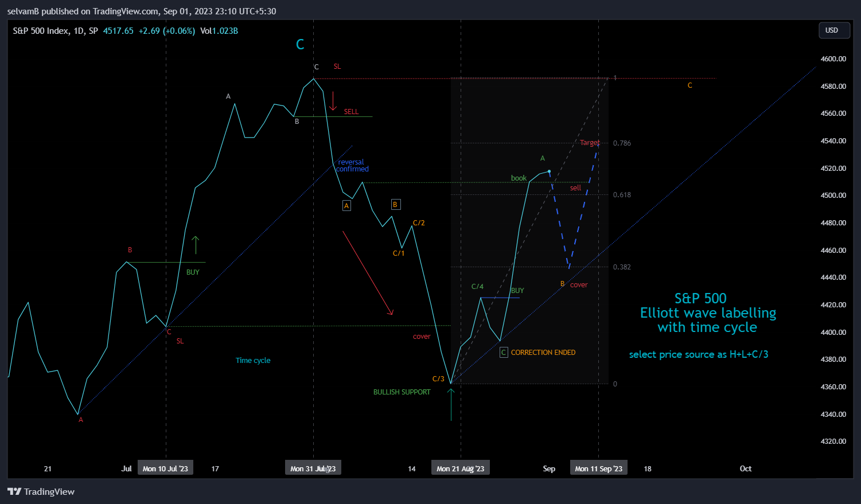The image size is (861, 504).
Task: Click the red SELL annotation near the top
Action: tap(351, 112)
